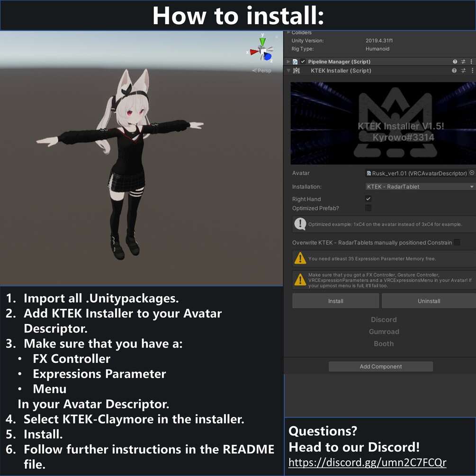Click the green Y axis gizmo cone
The height and width of the screenshot is (476, 476).
click(x=262, y=42)
